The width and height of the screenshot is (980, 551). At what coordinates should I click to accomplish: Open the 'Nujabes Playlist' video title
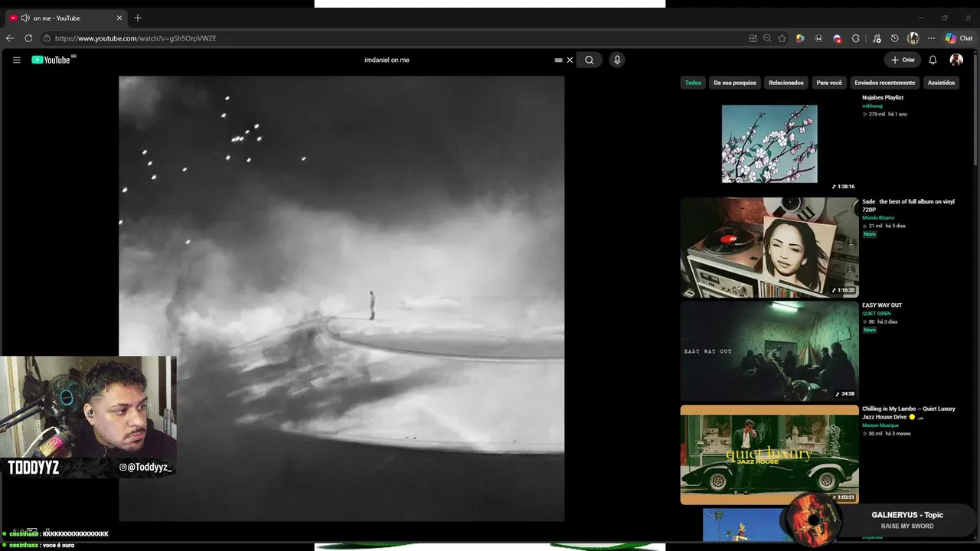883,98
